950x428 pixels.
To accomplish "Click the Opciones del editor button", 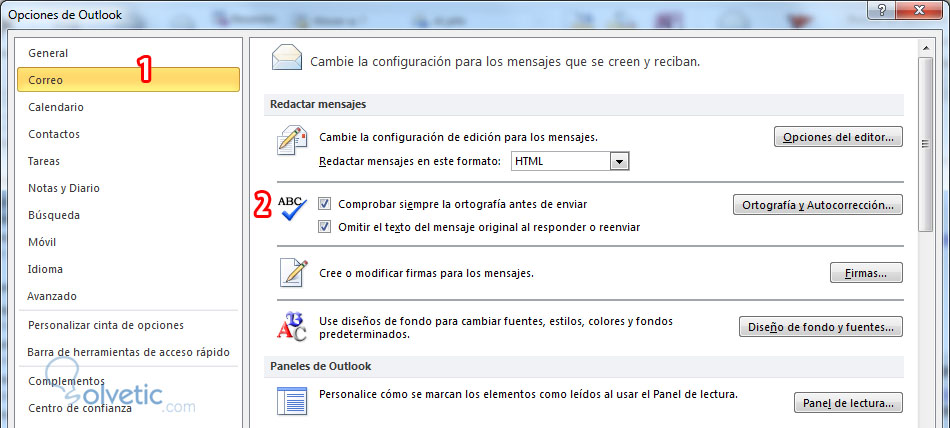I will (839, 136).
